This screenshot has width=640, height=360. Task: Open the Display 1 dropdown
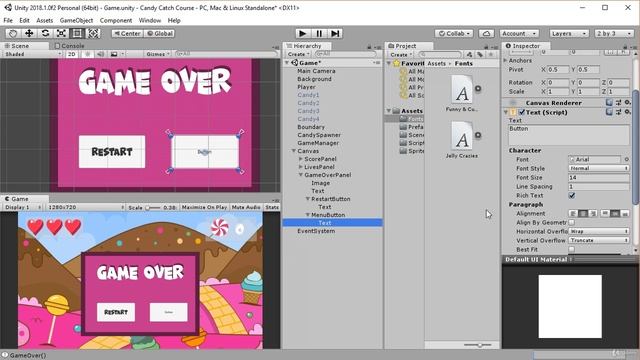[23, 207]
